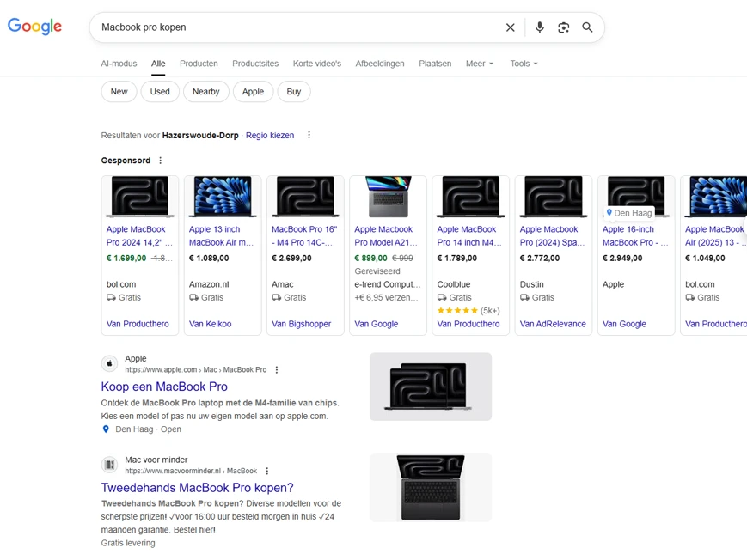
Task: Clear the search query with X icon
Action: coord(511,27)
